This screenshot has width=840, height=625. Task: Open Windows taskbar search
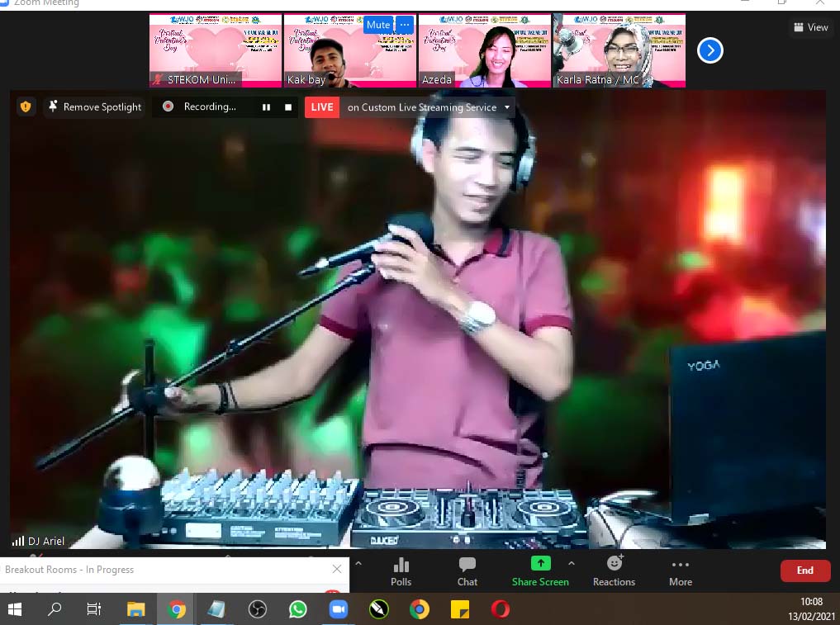[55, 609]
